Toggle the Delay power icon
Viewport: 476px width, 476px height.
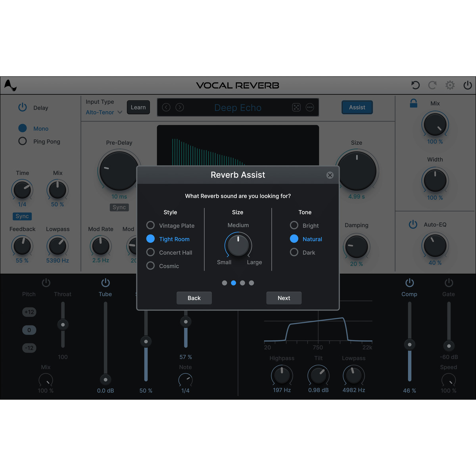point(23,107)
